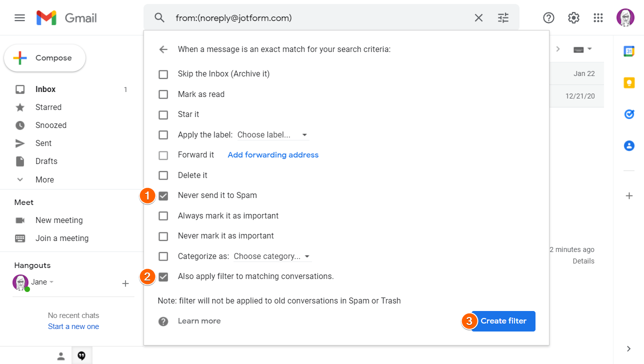The image size is (644, 364).
Task: Uncheck Never send it to Spam
Action: click(163, 195)
